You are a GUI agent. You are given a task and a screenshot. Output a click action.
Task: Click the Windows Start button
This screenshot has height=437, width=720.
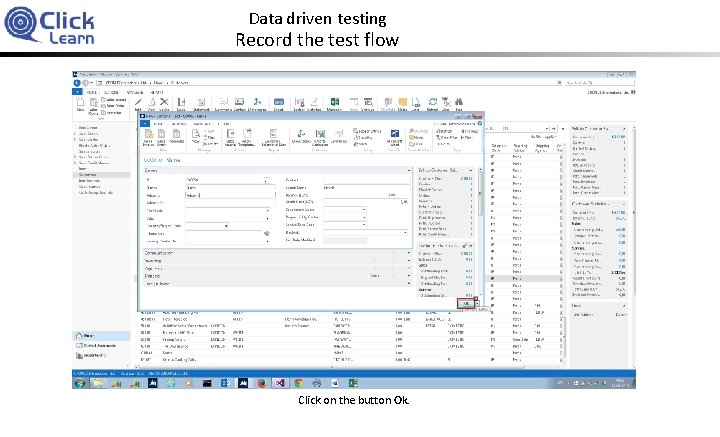pos(79,383)
